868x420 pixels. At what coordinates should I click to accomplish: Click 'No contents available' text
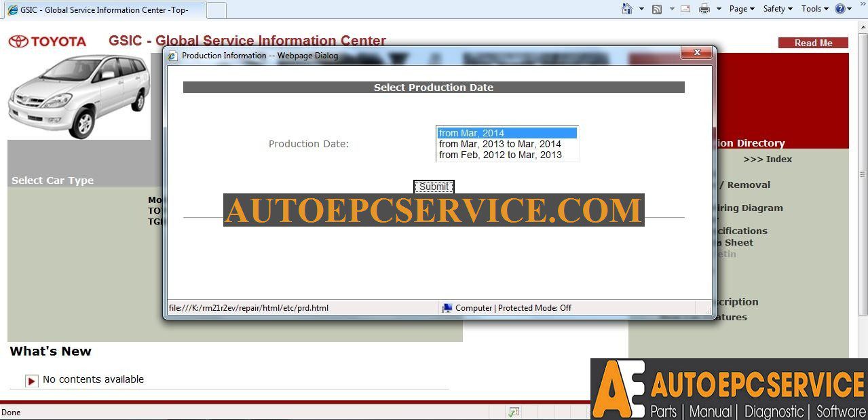93,379
